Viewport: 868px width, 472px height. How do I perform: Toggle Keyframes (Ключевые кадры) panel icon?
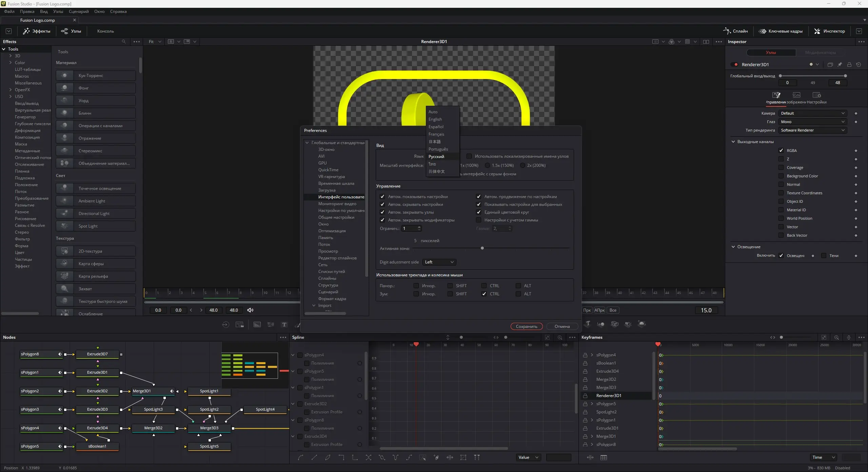pos(780,31)
